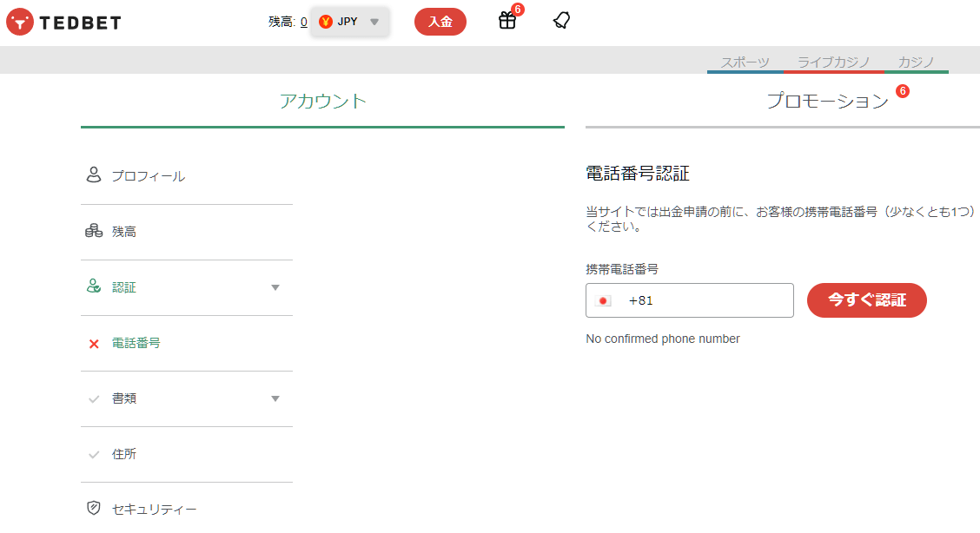This screenshot has height=533, width=980.
Task: Click the red X beside 電話番号
Action: (94, 343)
